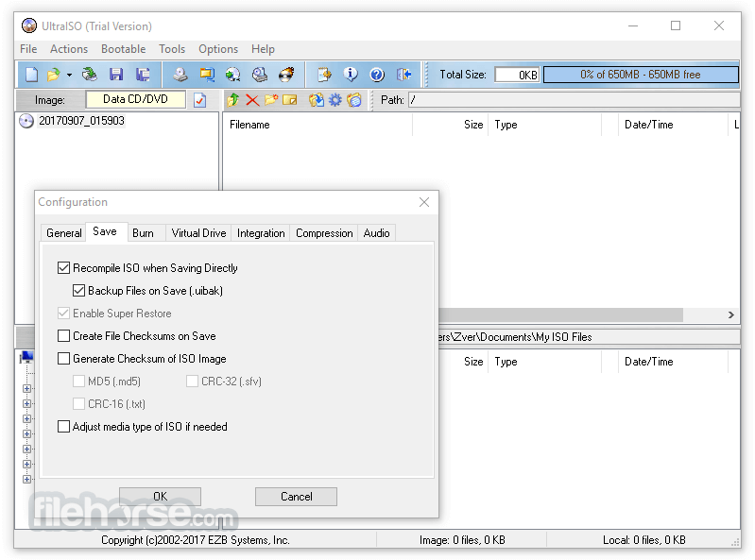Viewport: 755px width, 560px height.
Task: Click the New image toolbar icon
Action: (x=32, y=75)
